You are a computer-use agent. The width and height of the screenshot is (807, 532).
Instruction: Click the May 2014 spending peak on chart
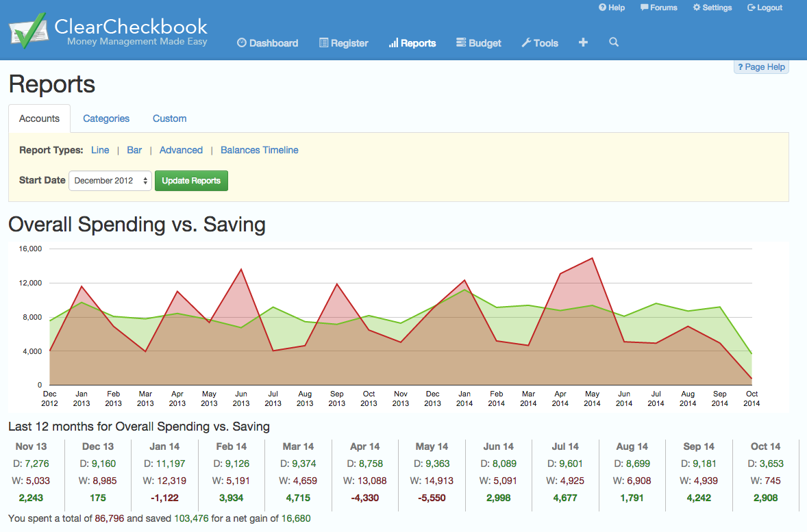592,259
